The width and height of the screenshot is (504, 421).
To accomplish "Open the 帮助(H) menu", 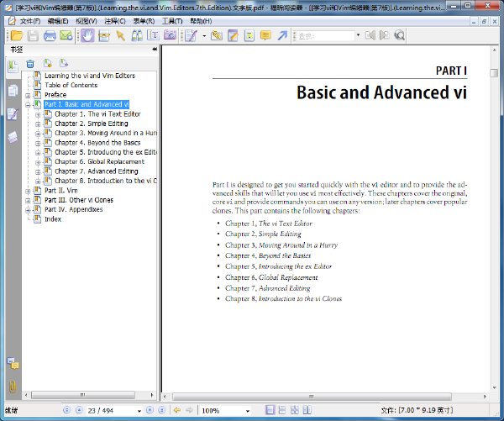I will (201, 21).
